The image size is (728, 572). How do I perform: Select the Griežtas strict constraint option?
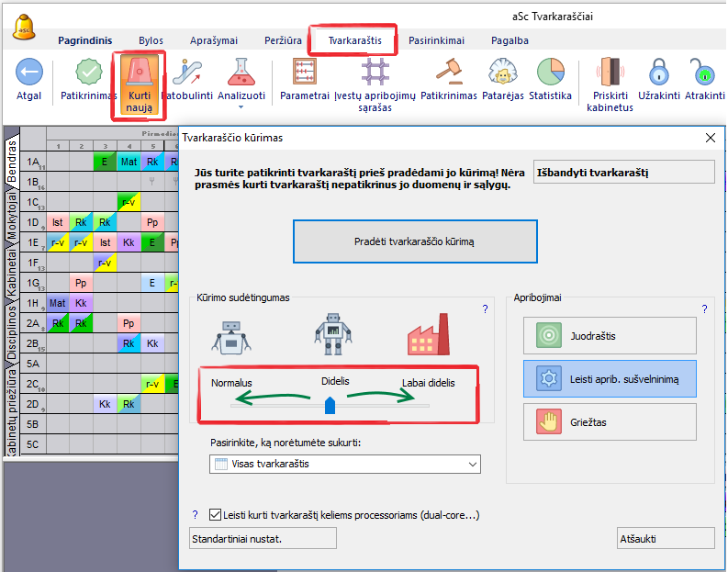click(610, 421)
